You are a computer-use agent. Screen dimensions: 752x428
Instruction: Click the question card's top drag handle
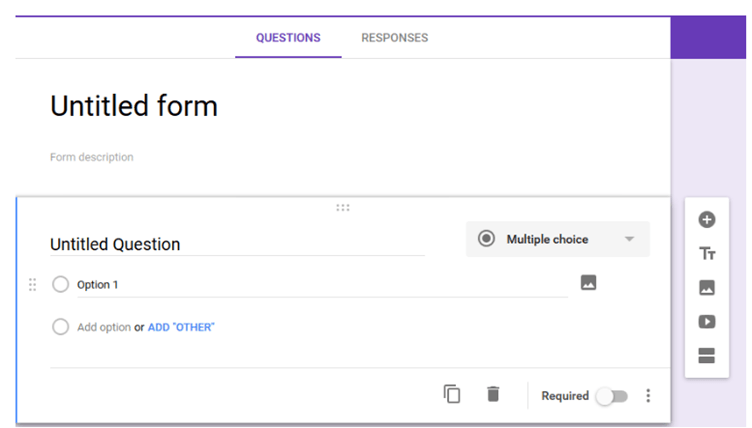pos(343,208)
